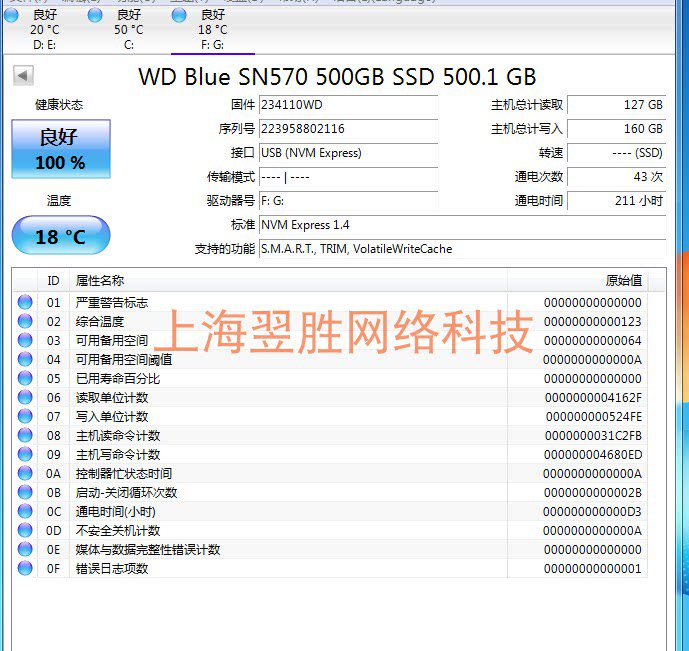Click raw value 0000000000123

(593, 322)
